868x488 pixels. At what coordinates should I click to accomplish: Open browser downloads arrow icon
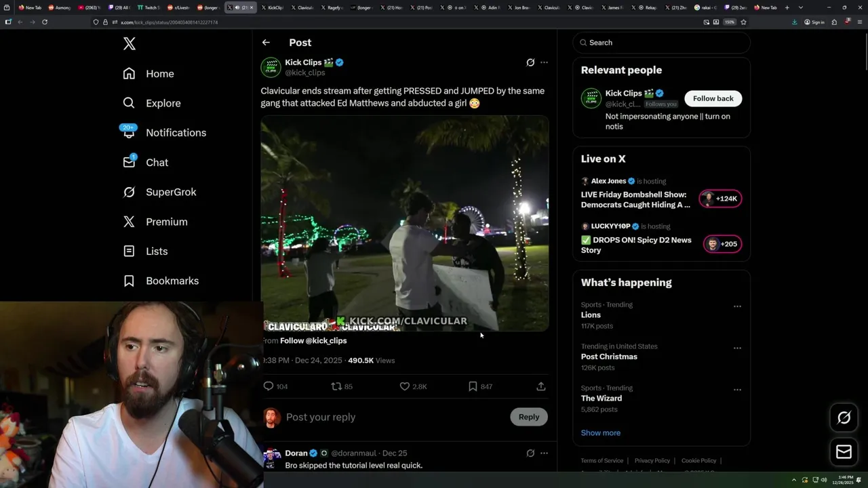tap(795, 22)
